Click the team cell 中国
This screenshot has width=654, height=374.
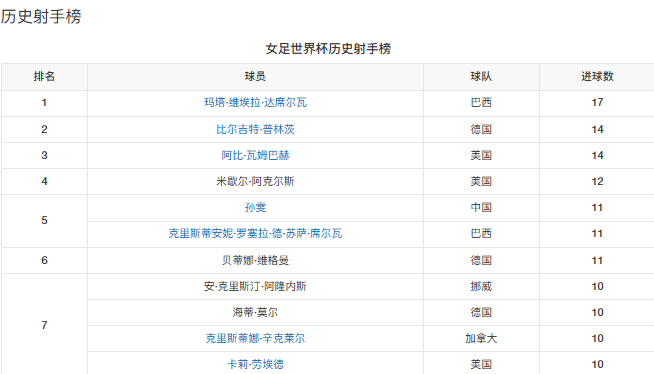(481, 207)
